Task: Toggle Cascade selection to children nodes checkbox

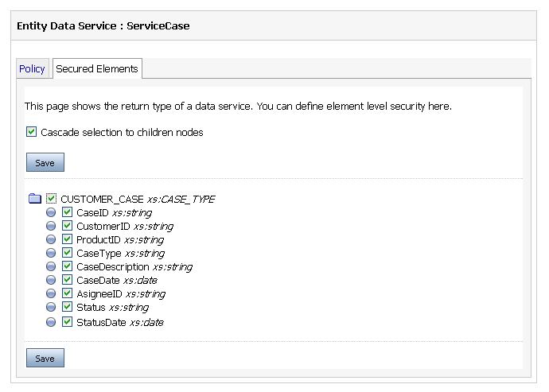Action: [x=32, y=132]
